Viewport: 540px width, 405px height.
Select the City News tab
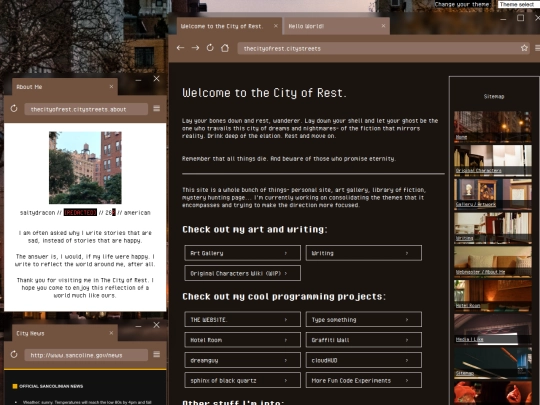pyautogui.click(x=65, y=333)
